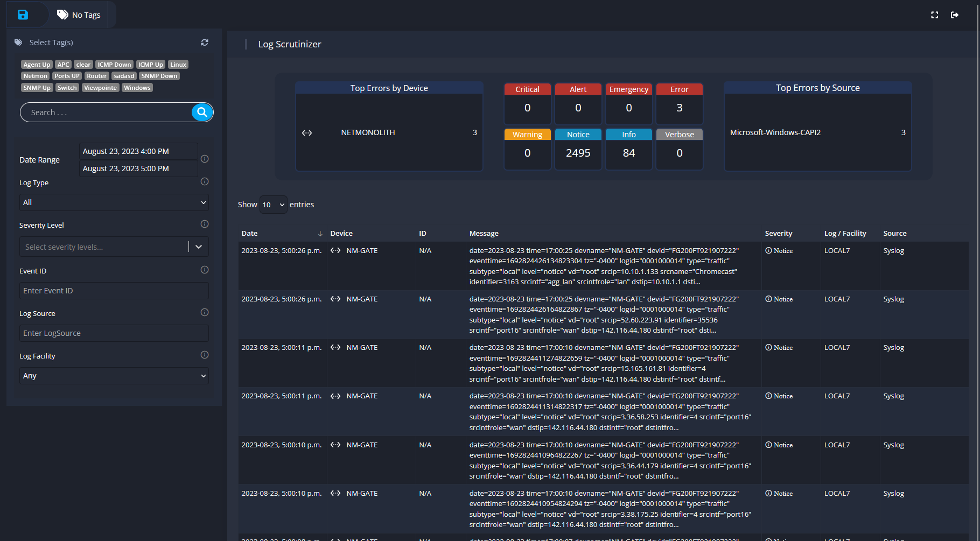The width and height of the screenshot is (980, 541).
Task: Open the Log Type dropdown
Action: click(x=114, y=202)
